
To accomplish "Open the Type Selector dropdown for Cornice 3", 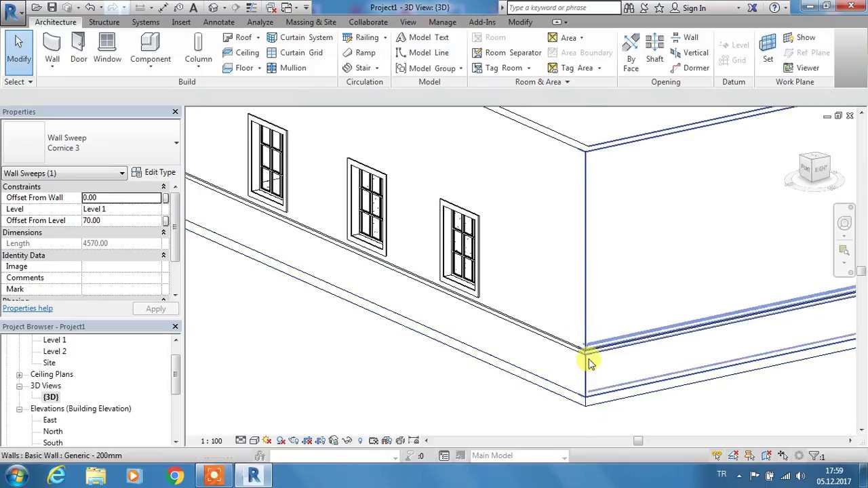I will [x=176, y=143].
